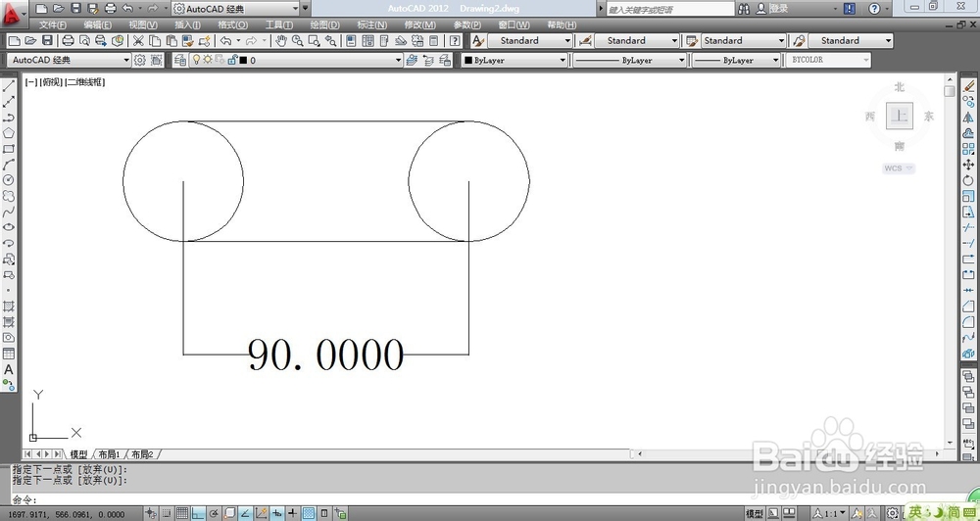This screenshot has height=521, width=980.
Task: Toggle Dynamic Input in status bar
Action: point(277,513)
